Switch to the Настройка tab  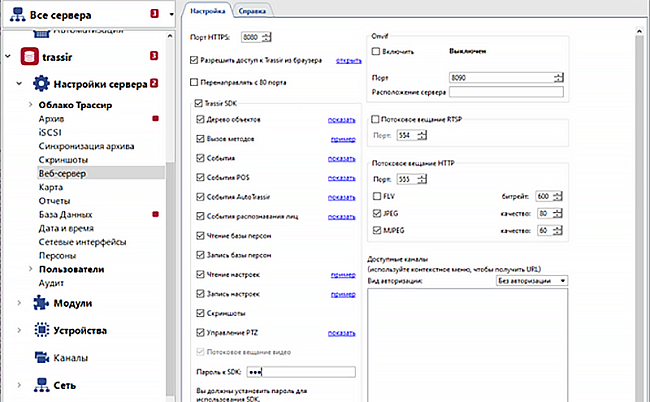pyautogui.click(x=207, y=11)
